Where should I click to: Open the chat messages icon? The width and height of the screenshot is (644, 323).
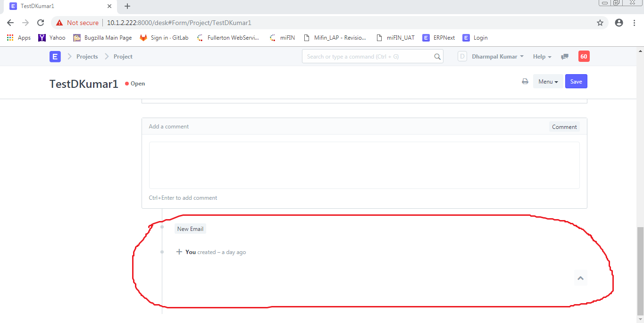tap(564, 56)
